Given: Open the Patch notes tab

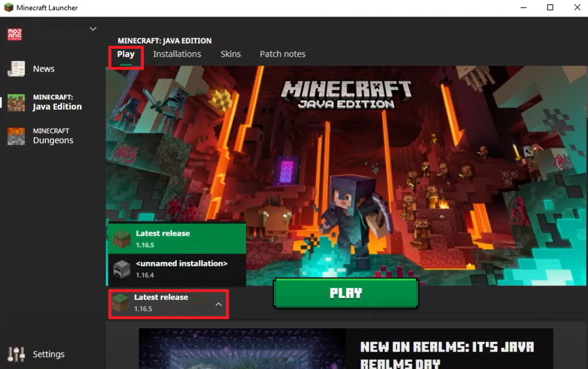Looking at the screenshot, I should click(x=283, y=54).
